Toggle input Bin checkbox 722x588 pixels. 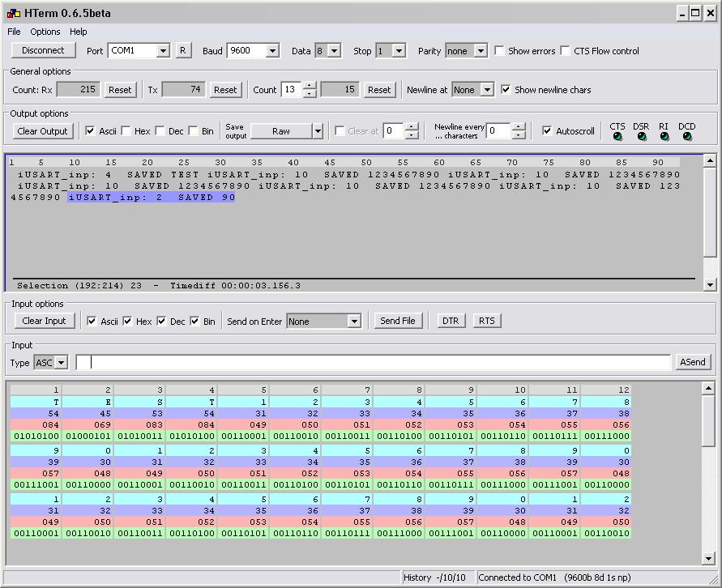(194, 321)
